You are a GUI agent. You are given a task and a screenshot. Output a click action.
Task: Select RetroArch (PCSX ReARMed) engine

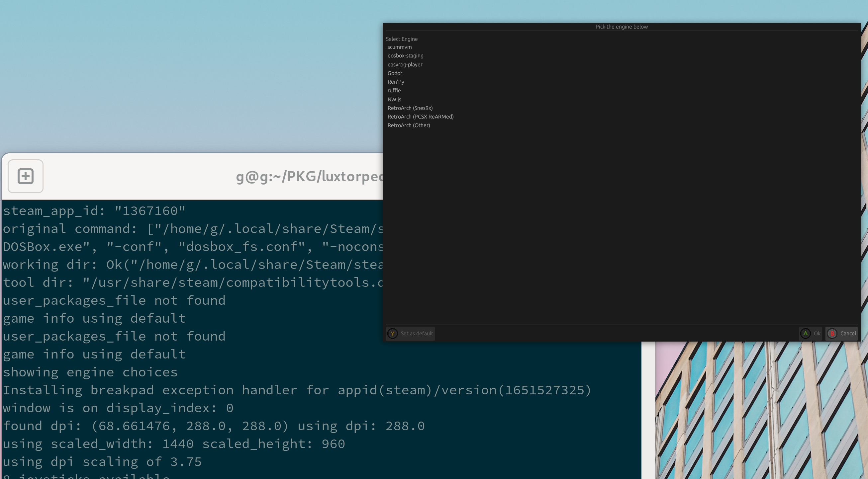point(421,117)
